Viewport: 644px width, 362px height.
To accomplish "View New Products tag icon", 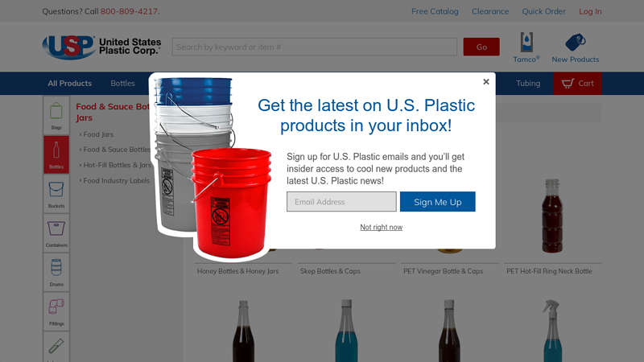I will pos(575,48).
